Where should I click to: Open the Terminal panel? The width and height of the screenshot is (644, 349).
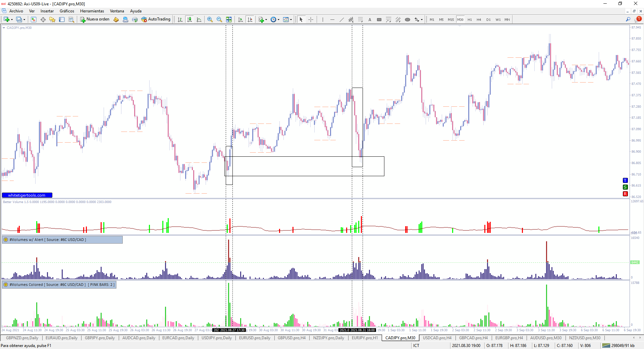[62, 19]
